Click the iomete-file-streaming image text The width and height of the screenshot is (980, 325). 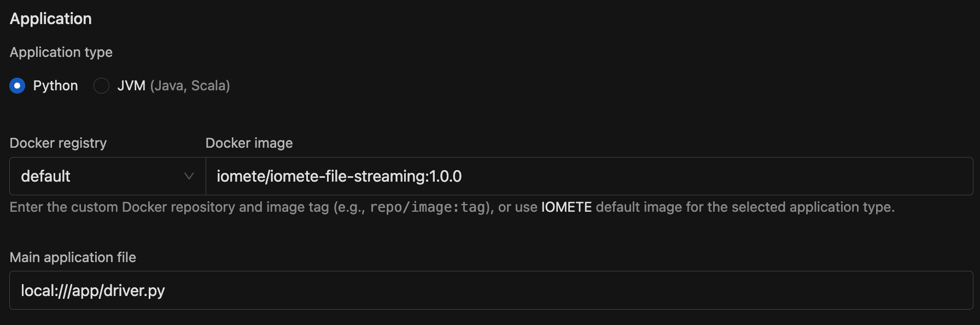point(339,176)
